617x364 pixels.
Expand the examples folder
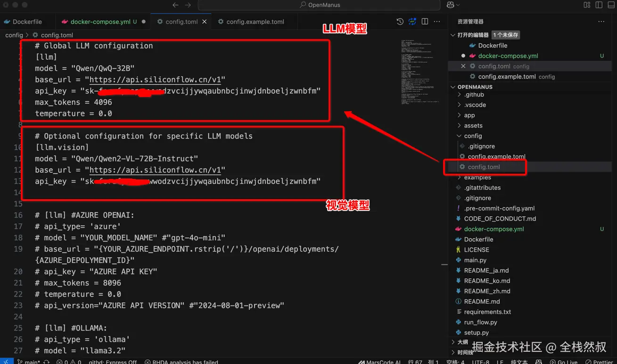pos(477,178)
